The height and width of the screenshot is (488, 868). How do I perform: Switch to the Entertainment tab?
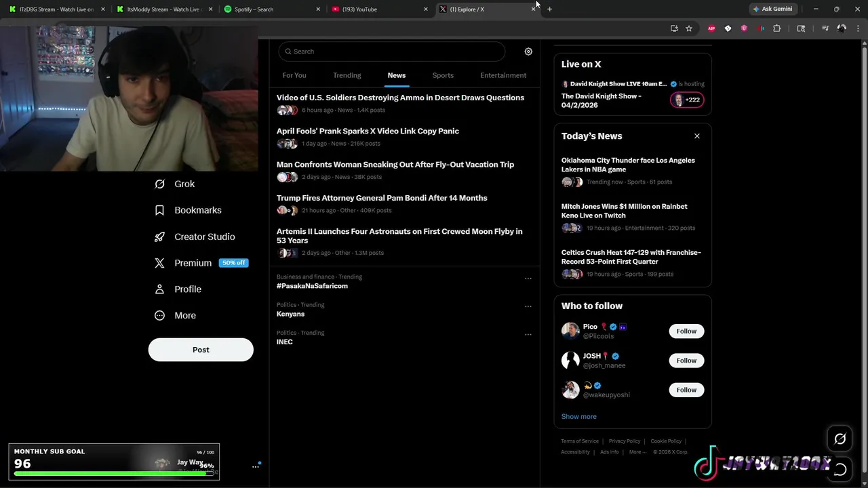[503, 75]
